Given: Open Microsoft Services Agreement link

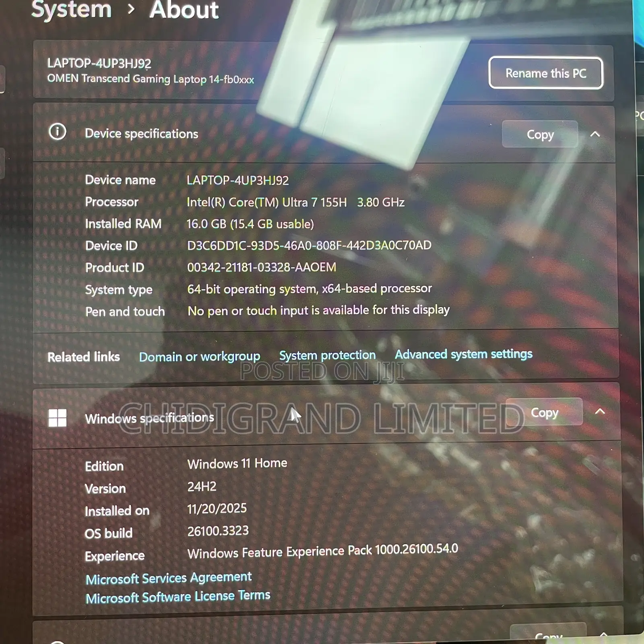Looking at the screenshot, I should [x=169, y=578].
